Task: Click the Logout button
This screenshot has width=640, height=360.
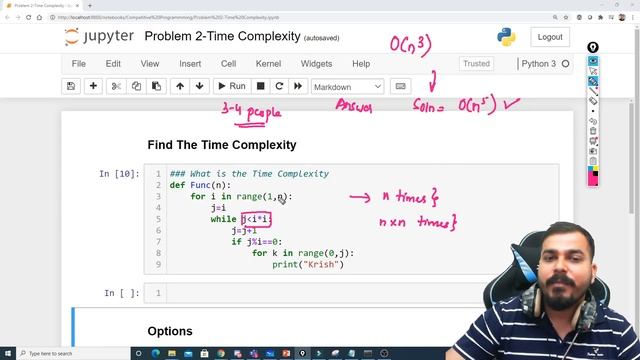Action: [x=550, y=37]
